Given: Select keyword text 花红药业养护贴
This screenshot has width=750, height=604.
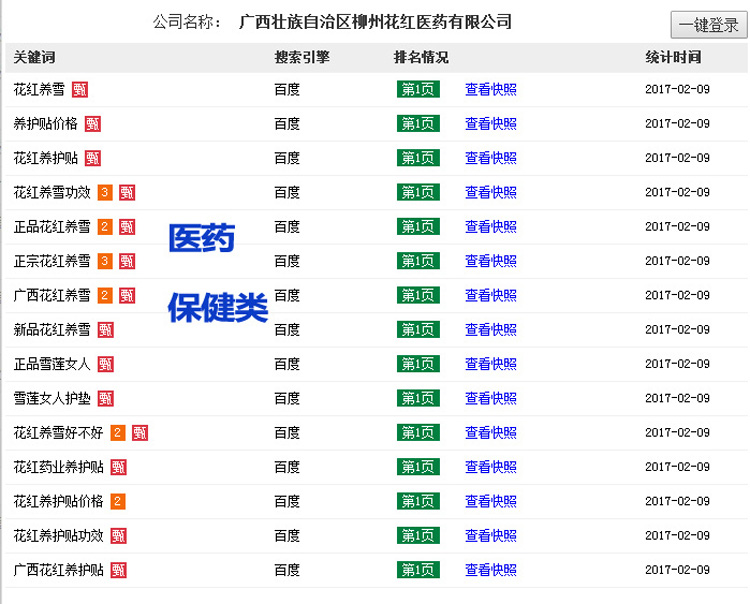Looking at the screenshot, I should point(58,467).
